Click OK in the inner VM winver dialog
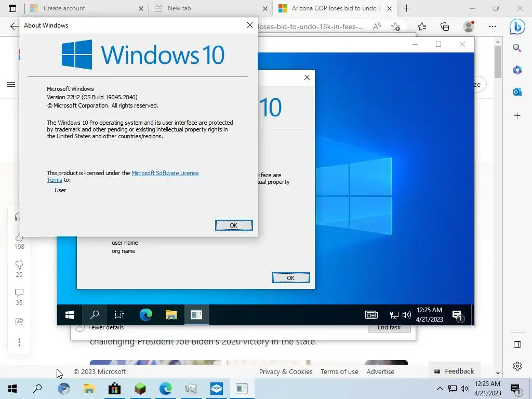Image resolution: width=532 pixels, height=399 pixels. [291, 278]
